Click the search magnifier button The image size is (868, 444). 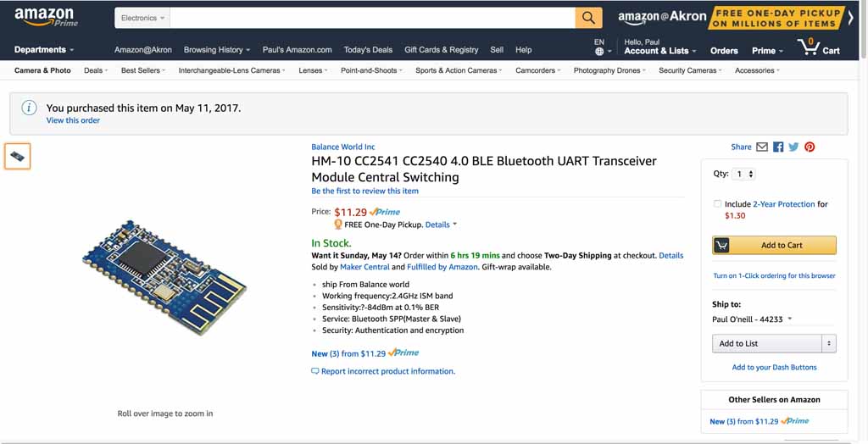[x=588, y=18]
